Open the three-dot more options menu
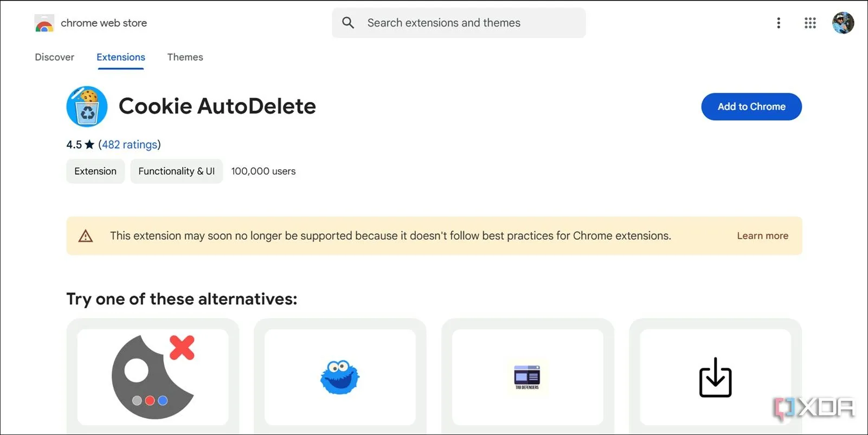This screenshot has height=435, width=868. pos(779,23)
